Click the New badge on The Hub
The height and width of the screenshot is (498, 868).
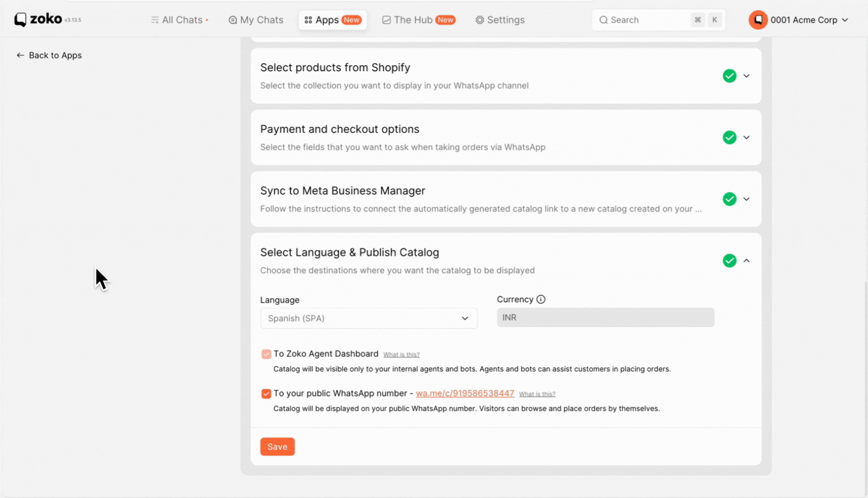point(445,20)
